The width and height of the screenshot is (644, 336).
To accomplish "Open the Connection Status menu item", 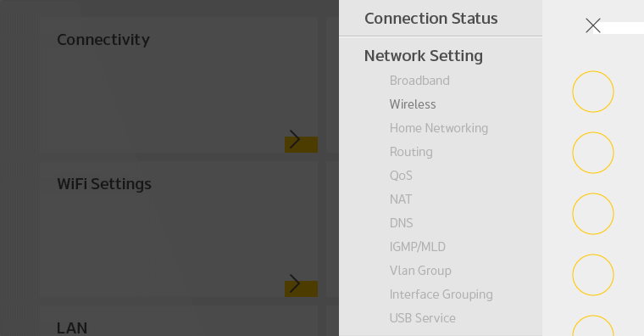I will (430, 19).
